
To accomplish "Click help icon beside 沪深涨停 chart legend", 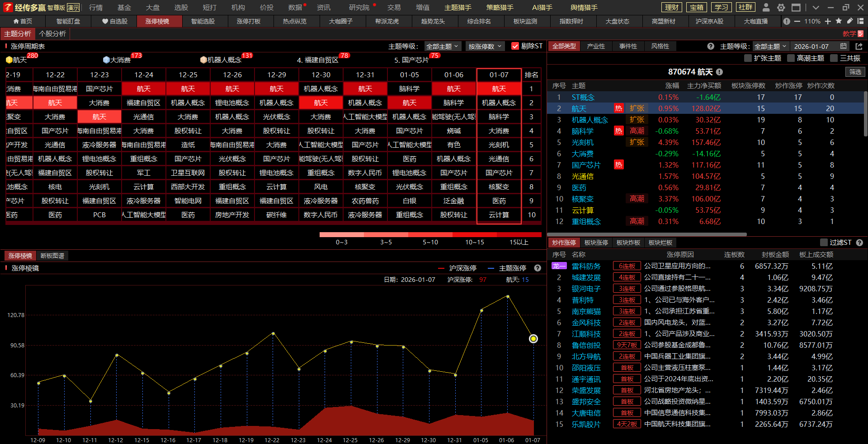I will tap(538, 268).
